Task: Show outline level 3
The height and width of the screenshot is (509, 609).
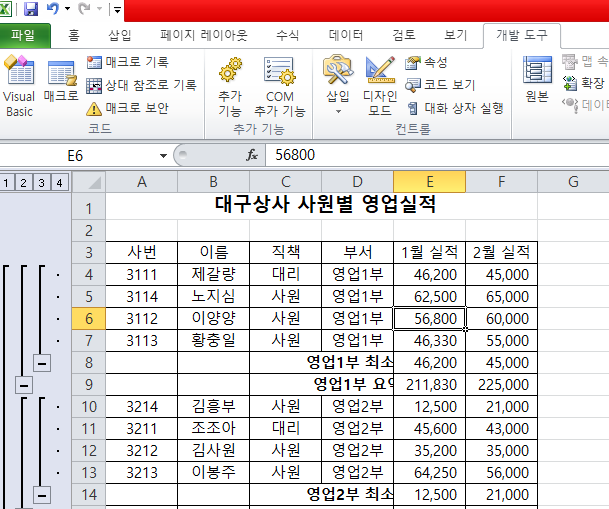Action: coord(41,182)
